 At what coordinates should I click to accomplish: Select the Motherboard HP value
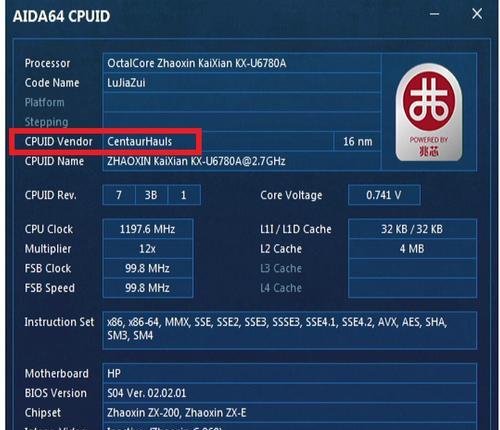(290, 373)
